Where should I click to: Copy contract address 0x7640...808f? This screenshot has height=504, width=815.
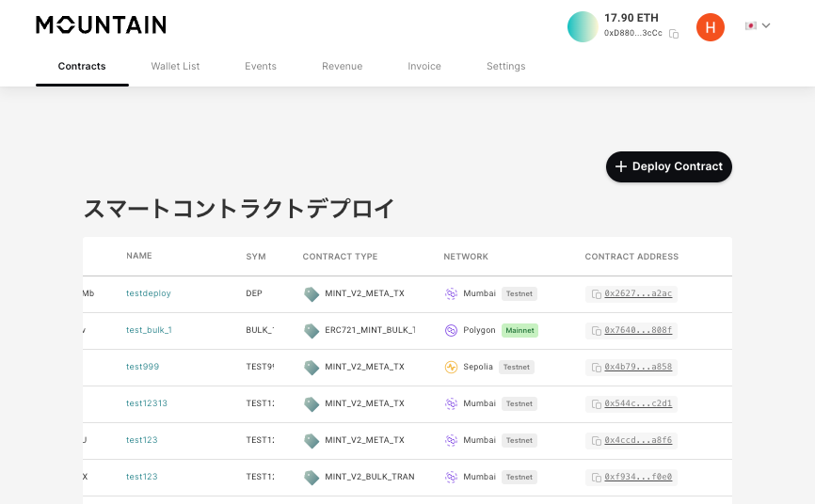[597, 331]
